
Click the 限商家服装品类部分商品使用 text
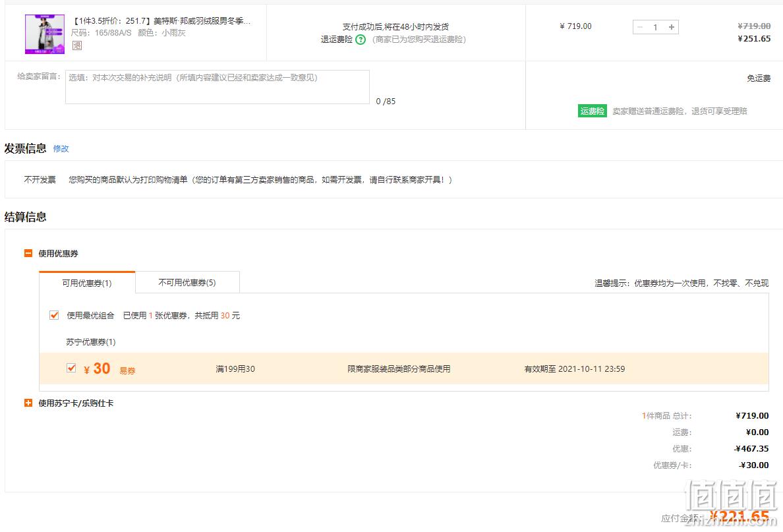[x=399, y=369]
